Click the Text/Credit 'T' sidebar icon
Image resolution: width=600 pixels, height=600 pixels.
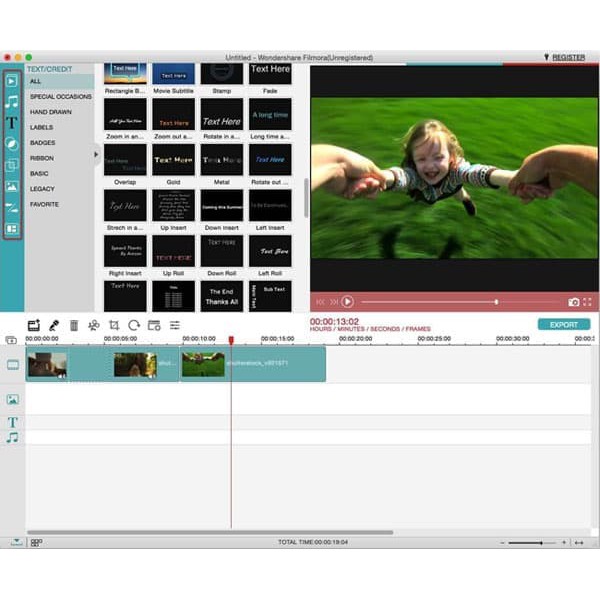(x=12, y=123)
